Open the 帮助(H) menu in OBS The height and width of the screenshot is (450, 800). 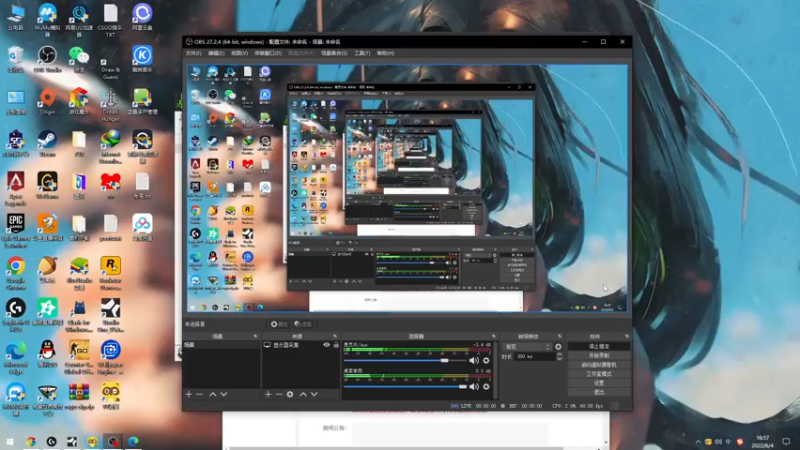pyautogui.click(x=385, y=53)
